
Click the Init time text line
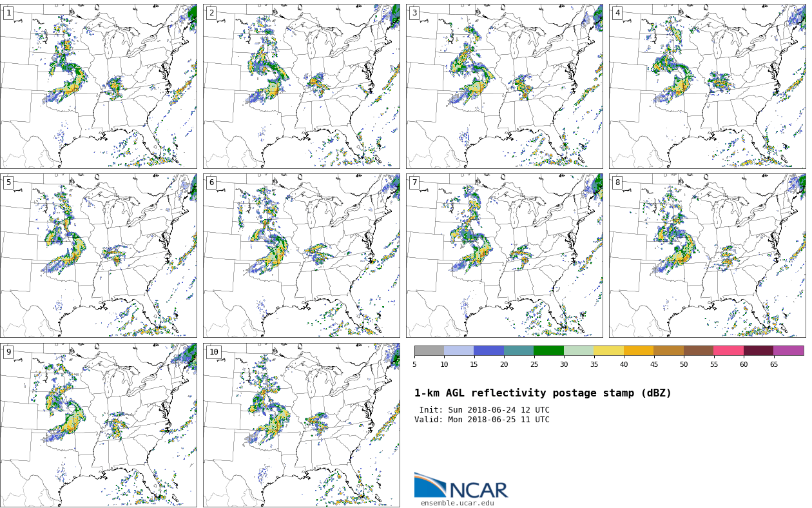coord(484,410)
